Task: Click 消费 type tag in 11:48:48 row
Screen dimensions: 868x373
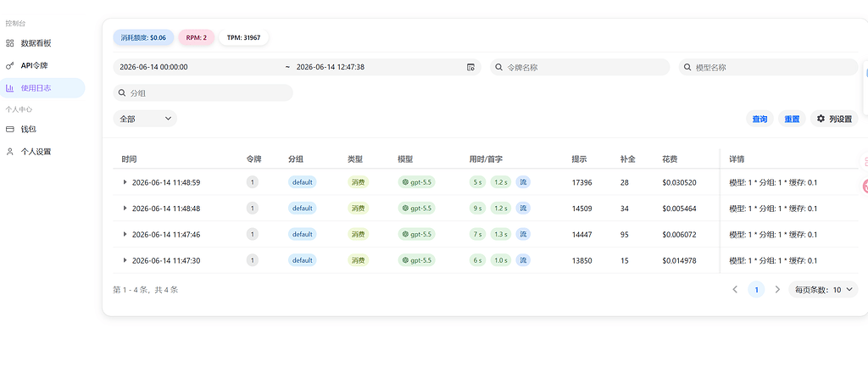Action: (359, 208)
